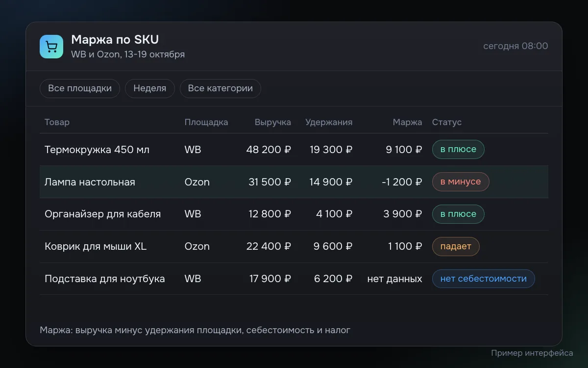This screenshot has height=368, width=588.
Task: Click 'Ozon' marketplace in Коврик row
Action: (x=197, y=246)
